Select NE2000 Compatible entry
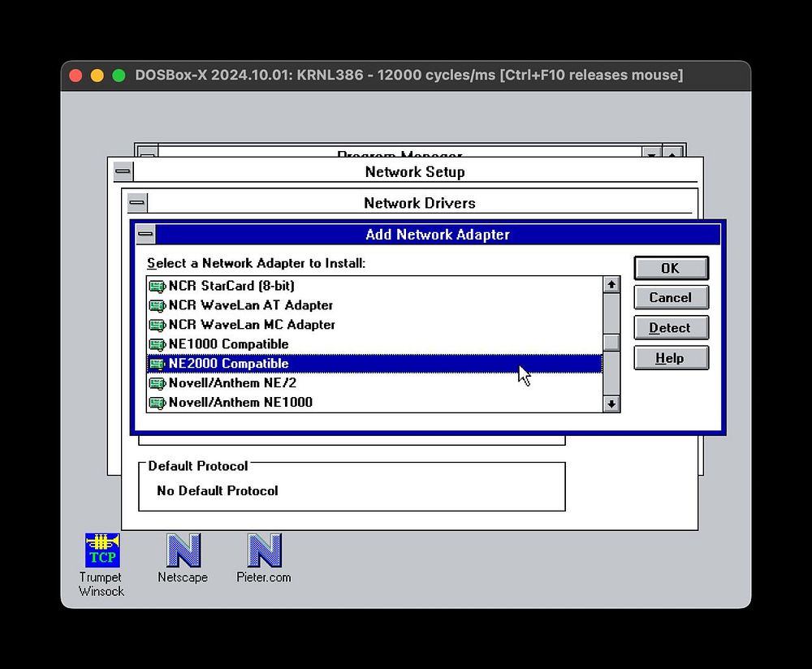 374,364
